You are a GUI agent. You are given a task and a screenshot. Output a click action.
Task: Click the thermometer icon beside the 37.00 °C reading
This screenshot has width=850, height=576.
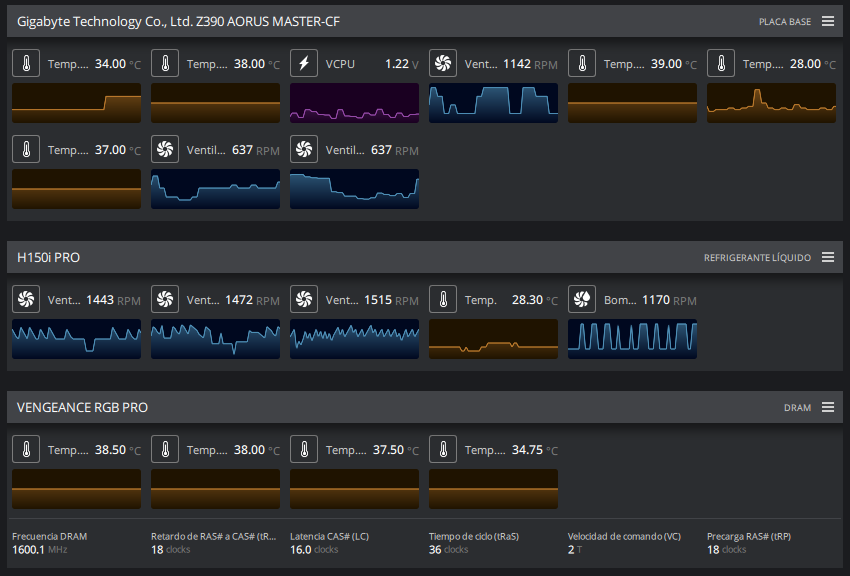[26, 150]
